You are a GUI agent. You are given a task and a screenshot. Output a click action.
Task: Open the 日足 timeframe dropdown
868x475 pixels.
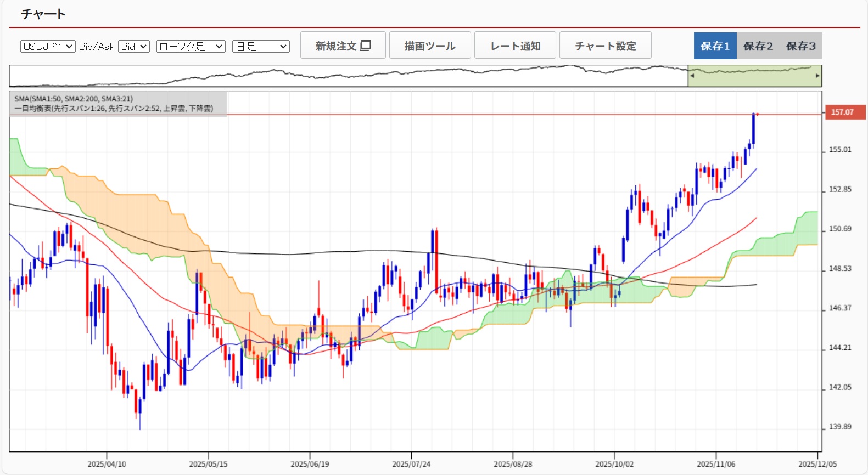[x=261, y=47]
